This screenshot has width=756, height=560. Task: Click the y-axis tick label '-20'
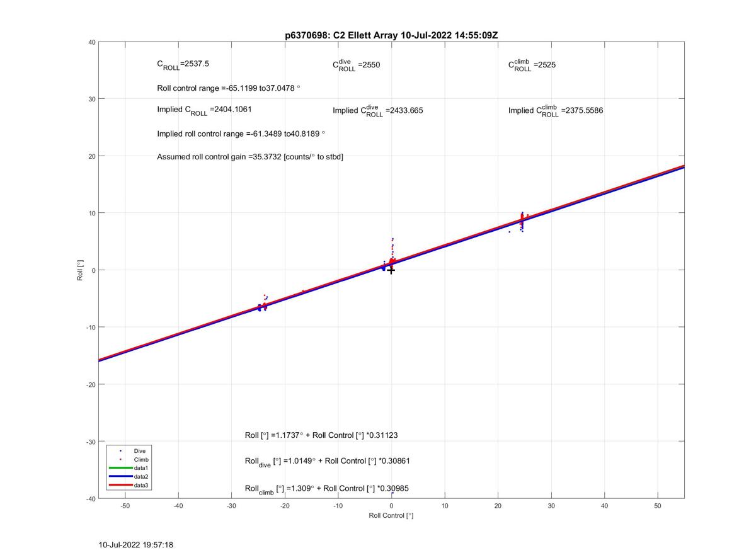(91, 384)
